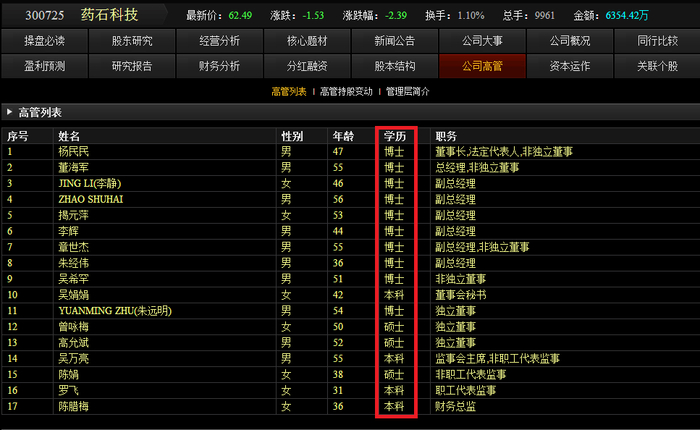Select the name 陈腊梅
The height and width of the screenshot is (430, 700).
[74, 406]
